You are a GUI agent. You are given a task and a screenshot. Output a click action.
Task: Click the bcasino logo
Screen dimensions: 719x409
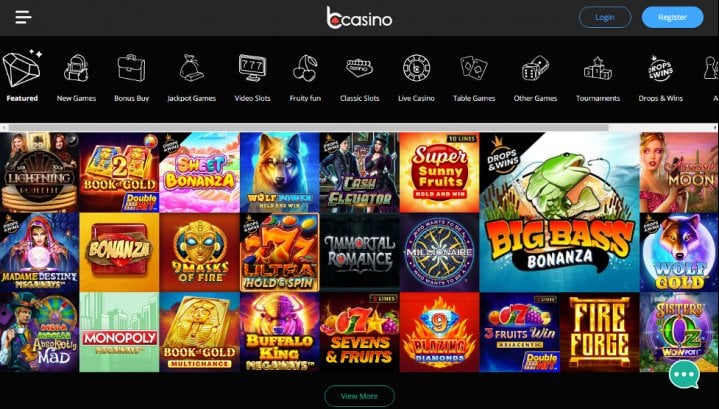(x=359, y=17)
